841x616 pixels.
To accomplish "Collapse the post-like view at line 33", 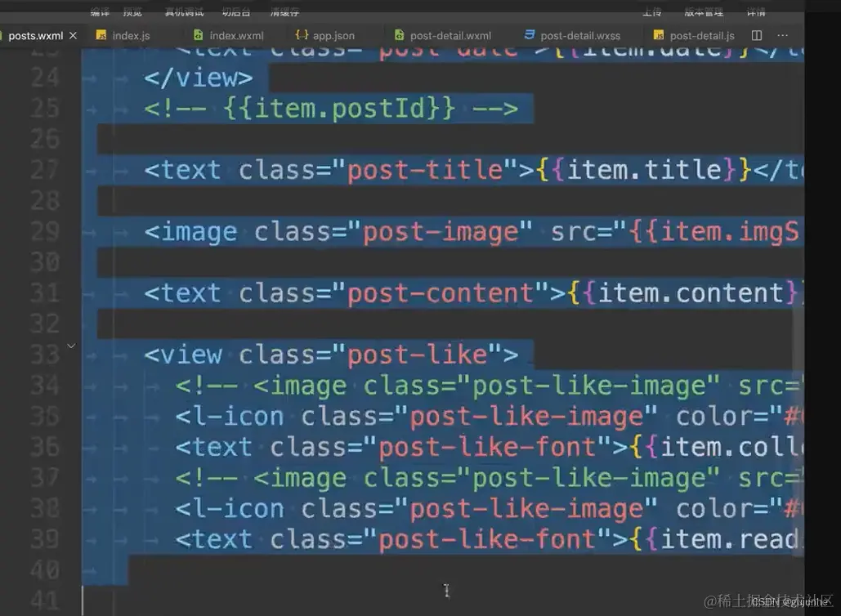I will [71, 346].
